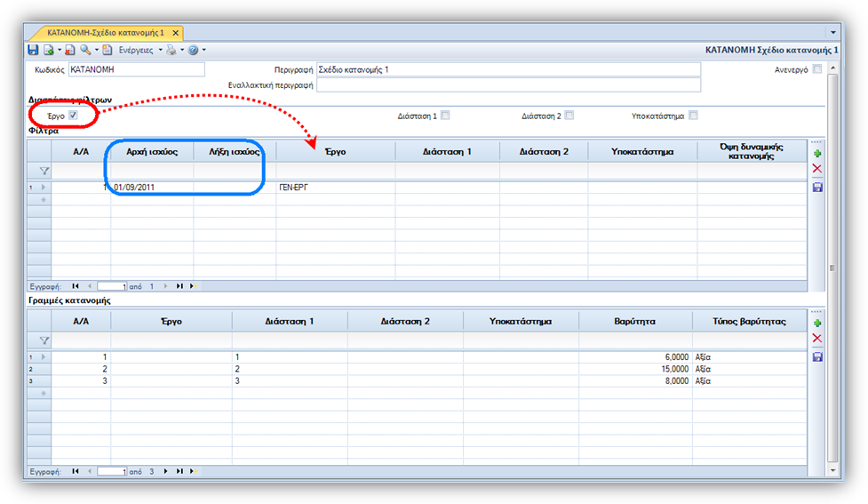Expand row 1 in Γραμμές κατανομής grid

click(x=44, y=356)
